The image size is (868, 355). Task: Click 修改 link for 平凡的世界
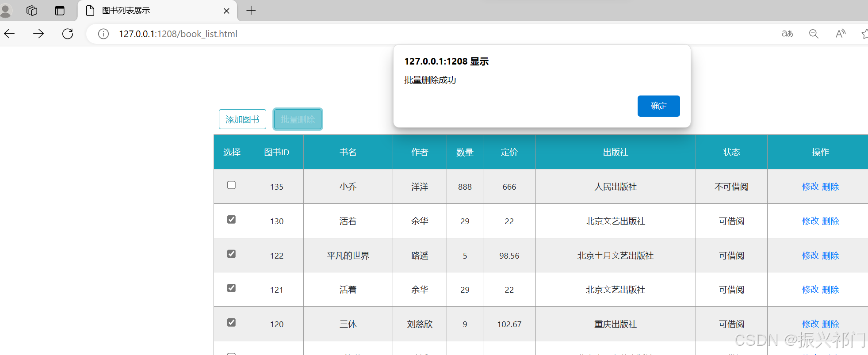811,256
